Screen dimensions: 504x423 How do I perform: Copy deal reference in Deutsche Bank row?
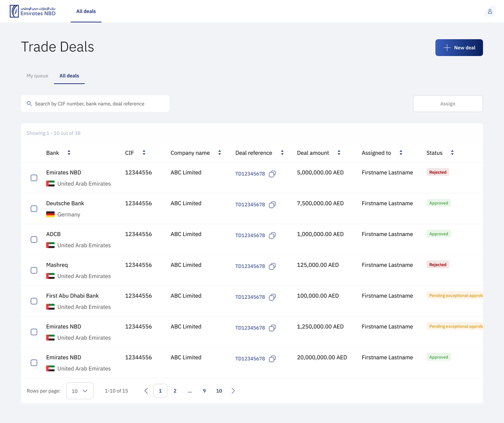point(272,204)
